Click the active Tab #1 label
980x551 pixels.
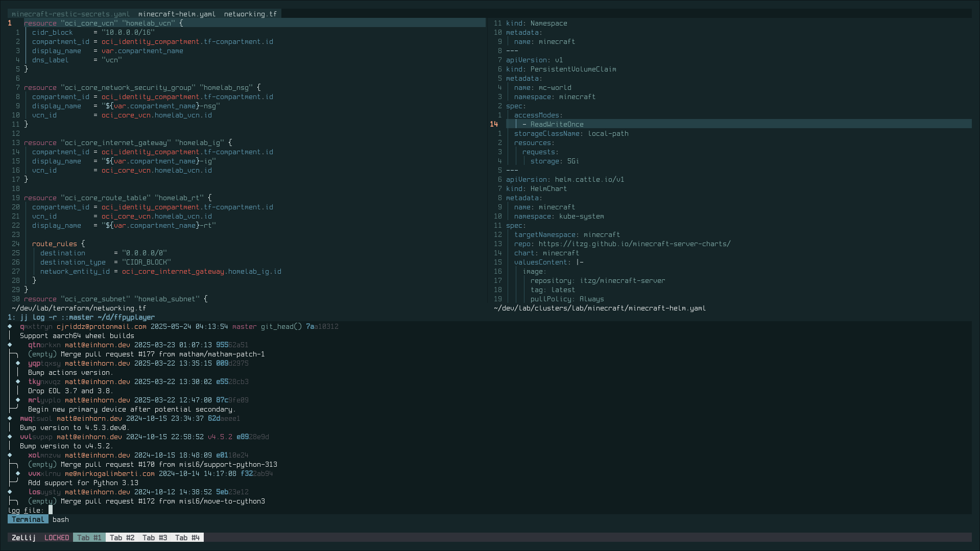click(89, 537)
